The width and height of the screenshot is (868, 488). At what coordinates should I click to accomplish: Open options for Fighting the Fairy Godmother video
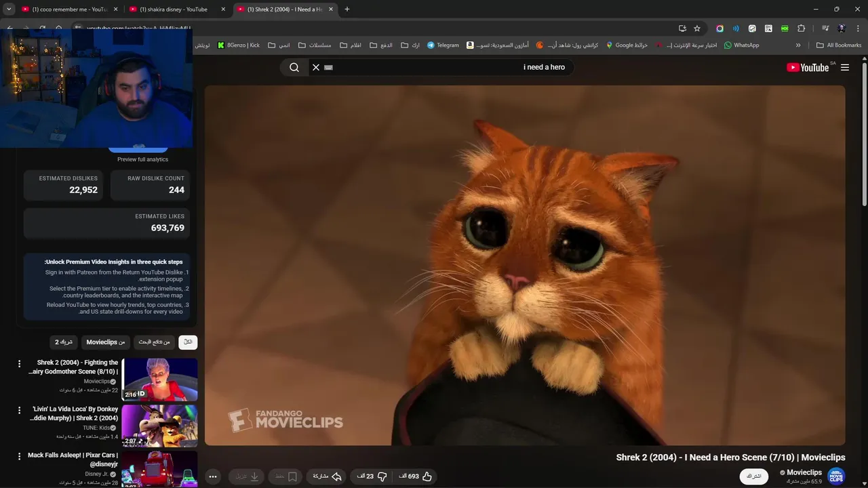point(19,364)
